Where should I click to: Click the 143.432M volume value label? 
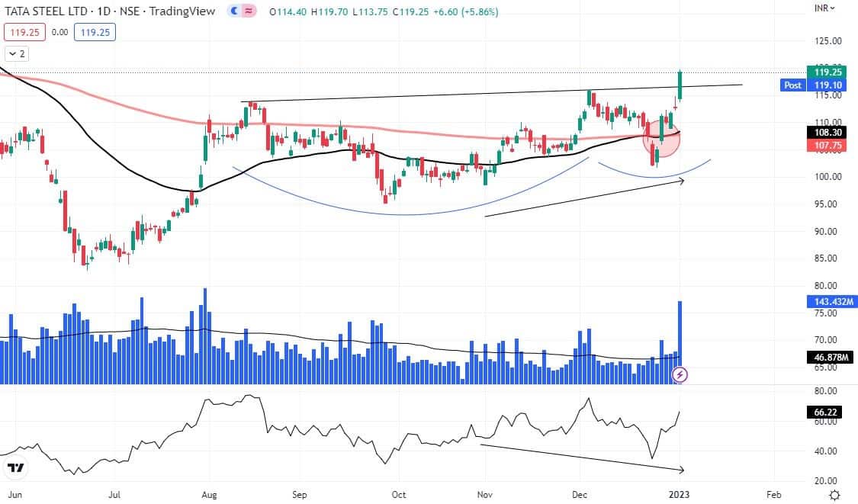[x=827, y=302]
